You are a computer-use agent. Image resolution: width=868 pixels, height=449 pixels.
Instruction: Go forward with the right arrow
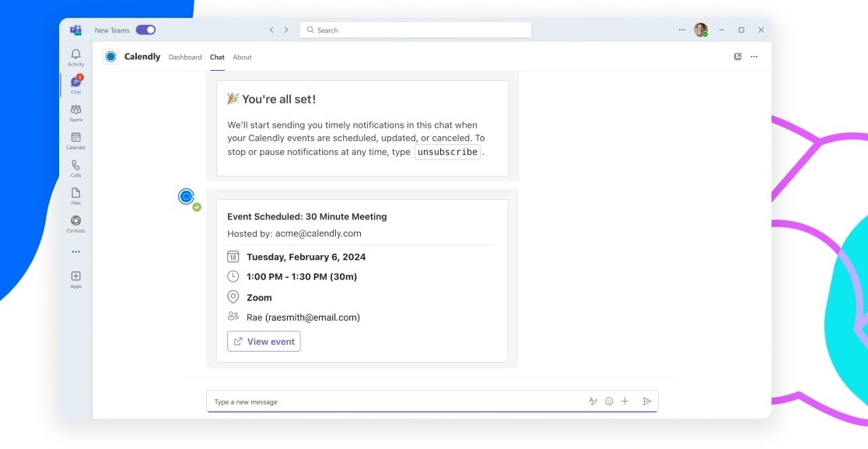(x=286, y=30)
